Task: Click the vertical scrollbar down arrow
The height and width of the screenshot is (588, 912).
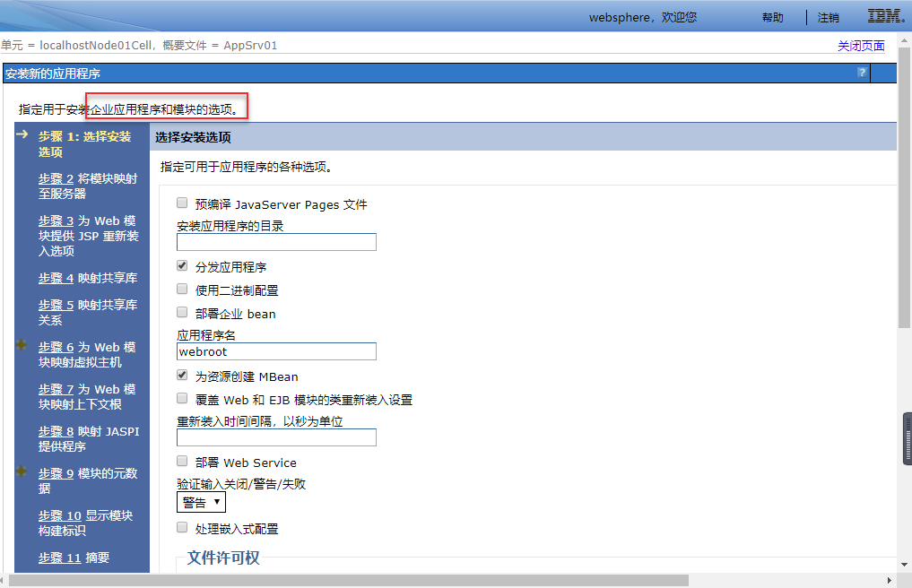Action: point(905,565)
